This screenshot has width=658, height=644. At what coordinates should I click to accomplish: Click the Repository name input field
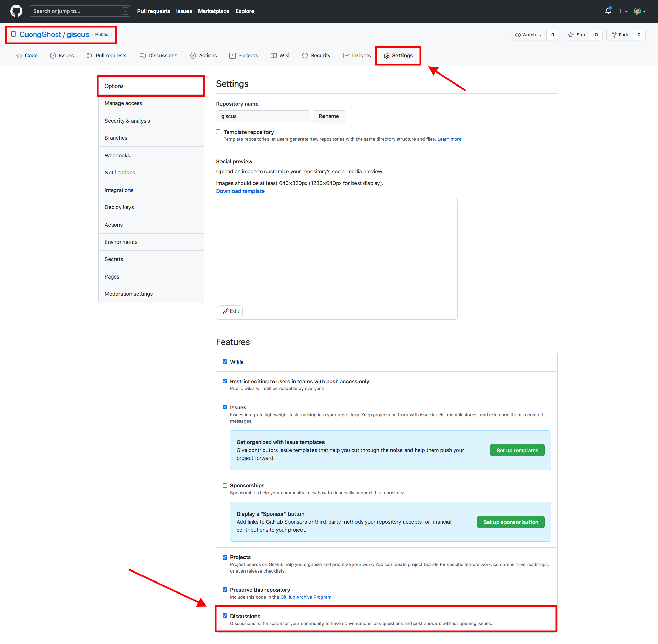pyautogui.click(x=263, y=116)
